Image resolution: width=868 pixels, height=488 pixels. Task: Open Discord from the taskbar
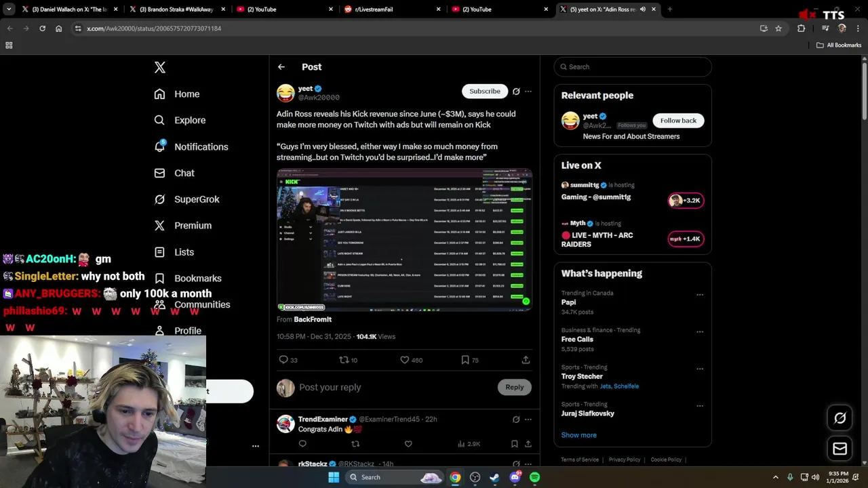[x=515, y=477]
